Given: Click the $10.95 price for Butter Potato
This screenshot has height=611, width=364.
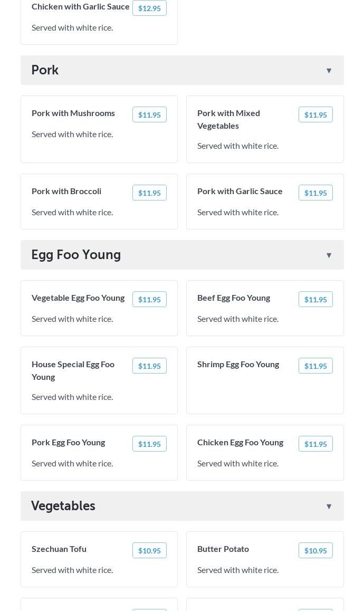Looking at the screenshot, I should (x=315, y=551).
